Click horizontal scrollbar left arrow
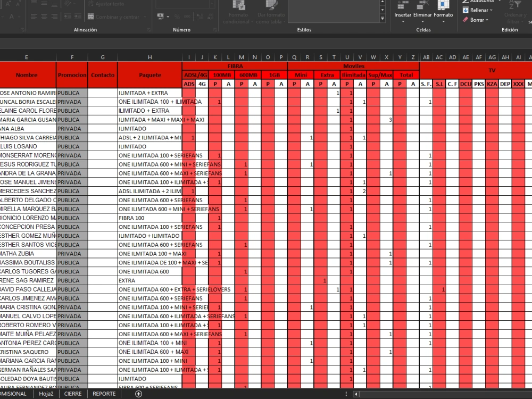 click(356, 394)
